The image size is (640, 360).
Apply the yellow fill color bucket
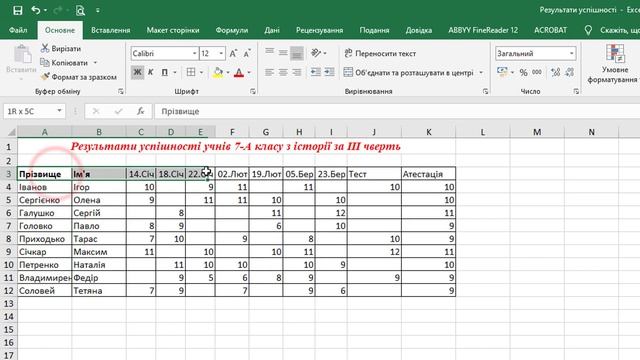218,73
